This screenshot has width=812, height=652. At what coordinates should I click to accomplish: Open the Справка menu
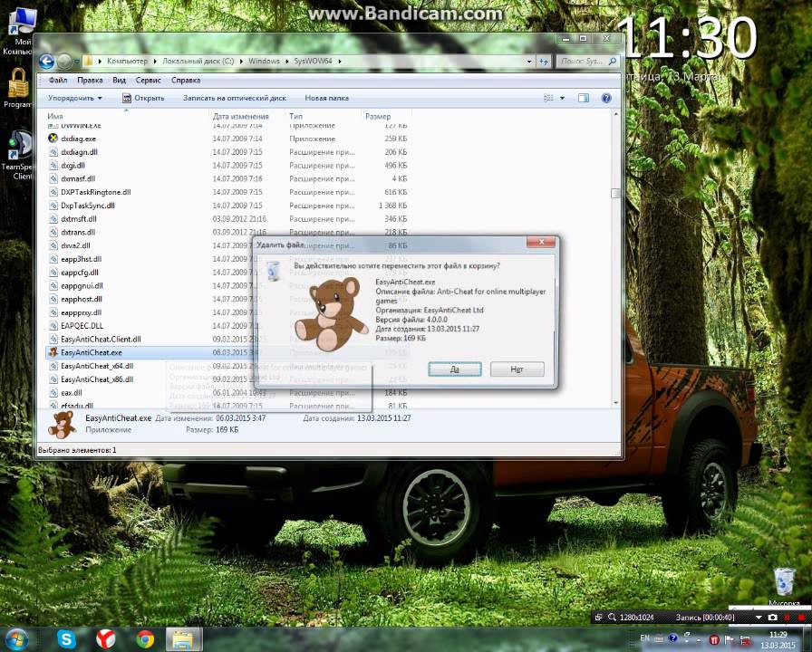click(186, 81)
